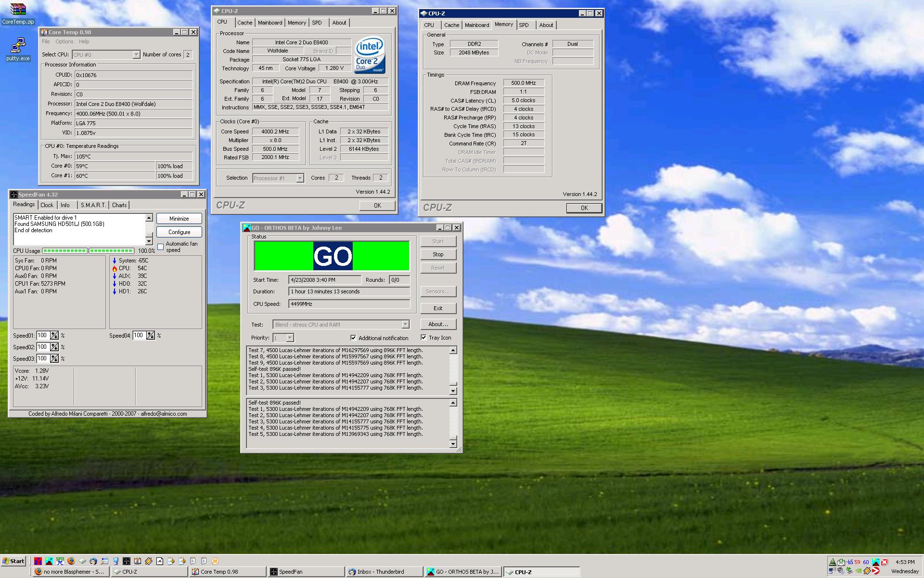Click the red circle arrow tray icon
Viewport: 924px width, 578px height.
876,571
